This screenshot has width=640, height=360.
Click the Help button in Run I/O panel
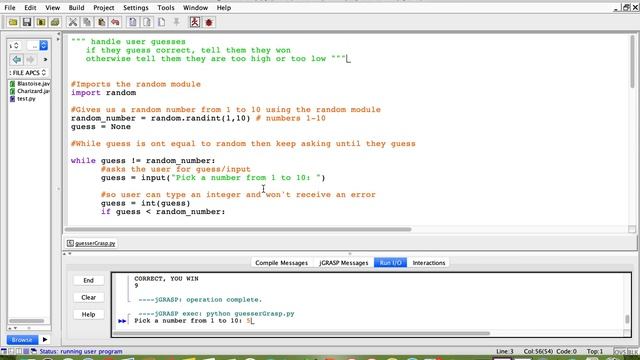click(89, 314)
